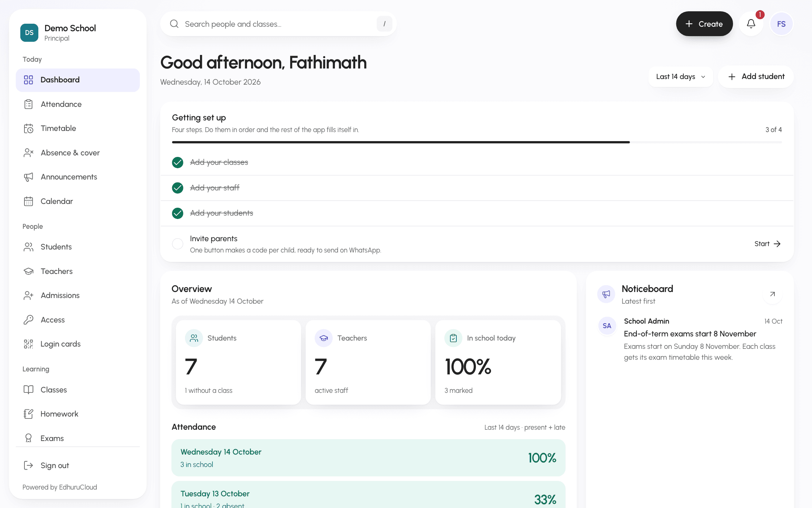Open the Students overview card
This screenshot has height=508, width=812.
coord(238,362)
